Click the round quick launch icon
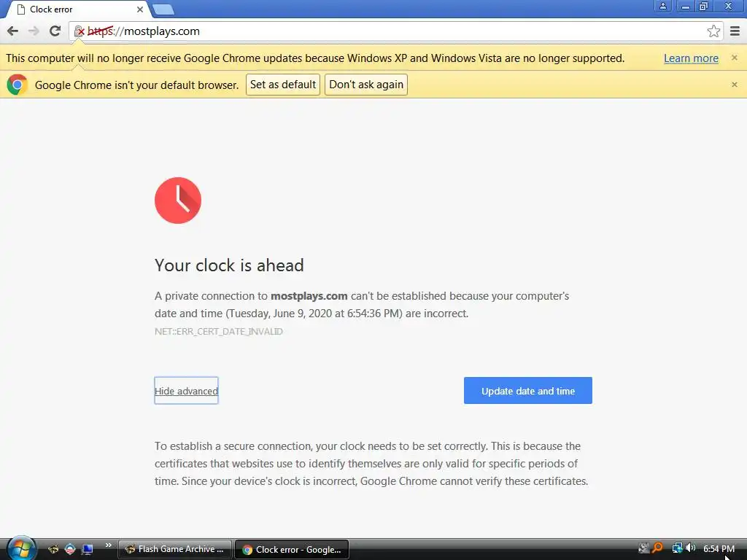747x560 pixels. [x=70, y=549]
